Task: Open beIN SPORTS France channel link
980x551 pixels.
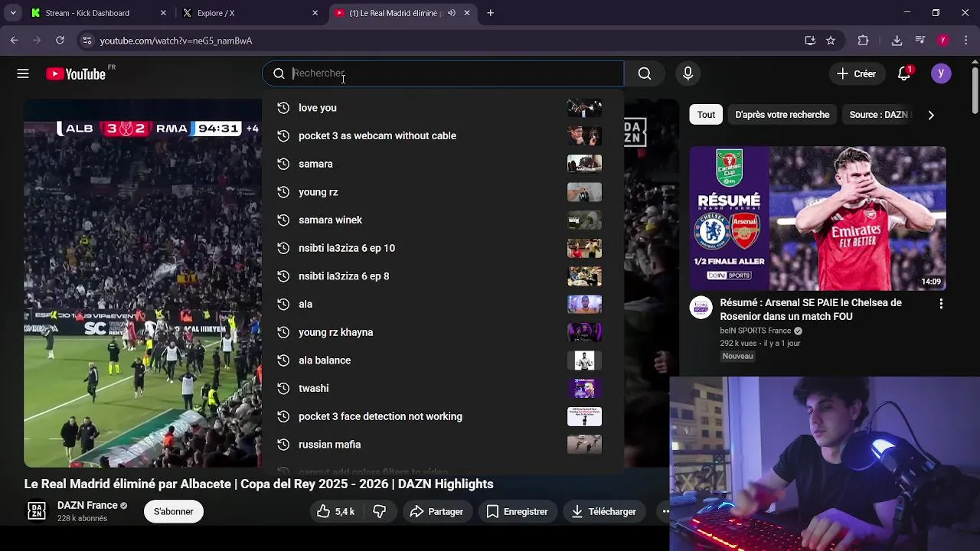Action: point(755,331)
